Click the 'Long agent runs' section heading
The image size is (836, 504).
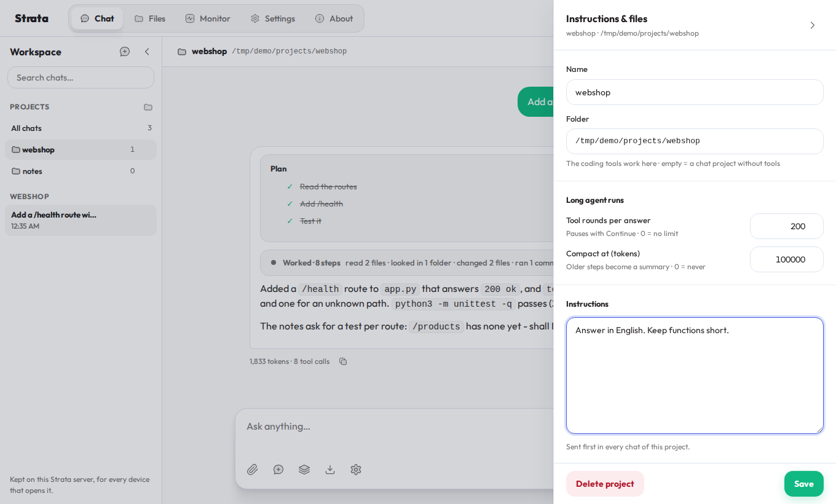(x=595, y=200)
